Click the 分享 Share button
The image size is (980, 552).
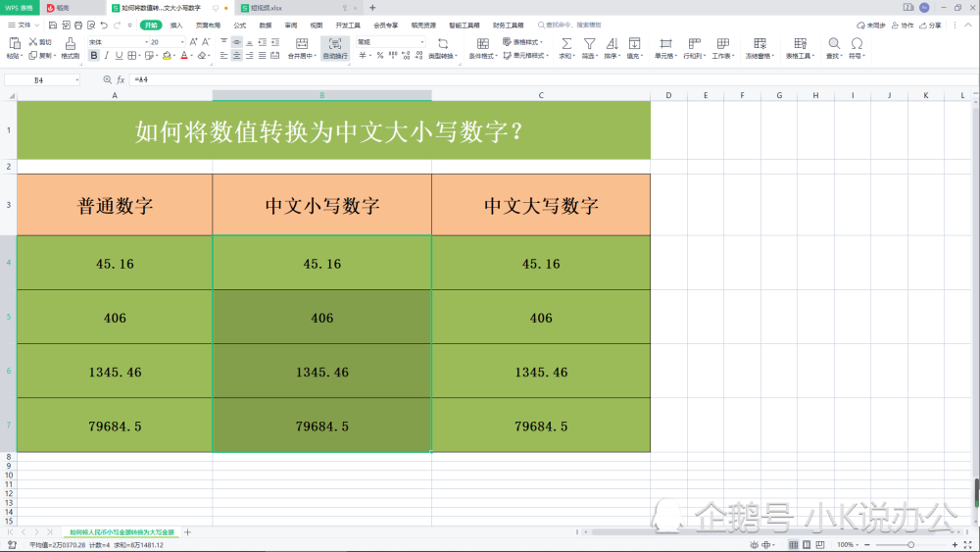click(x=931, y=25)
